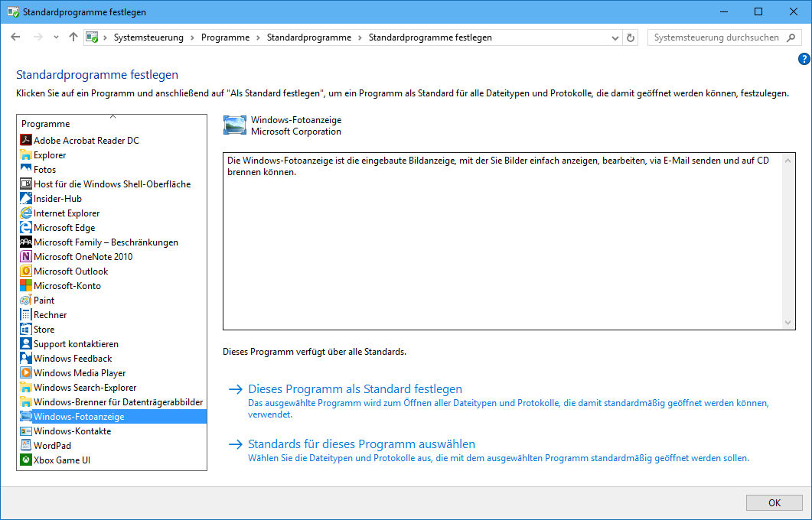This screenshot has height=520, width=812.
Task: Click the Rechner calculator icon
Action: coord(26,314)
